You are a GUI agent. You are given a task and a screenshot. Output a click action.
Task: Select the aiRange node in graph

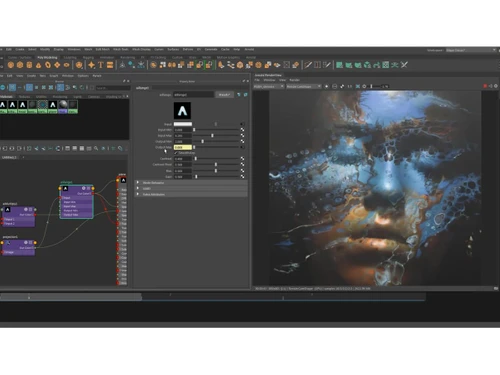click(x=76, y=202)
